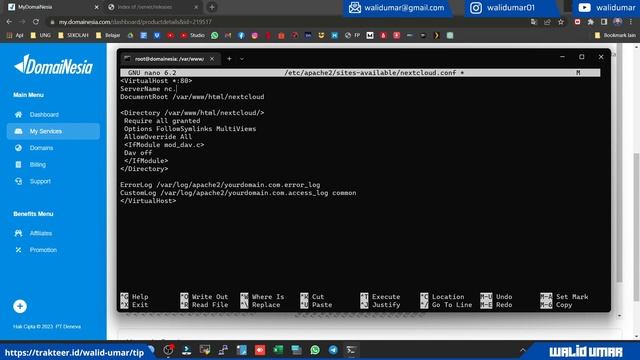The height and width of the screenshot is (360, 640).
Task: Select My Services in the sidebar
Action: pyautogui.click(x=53, y=131)
